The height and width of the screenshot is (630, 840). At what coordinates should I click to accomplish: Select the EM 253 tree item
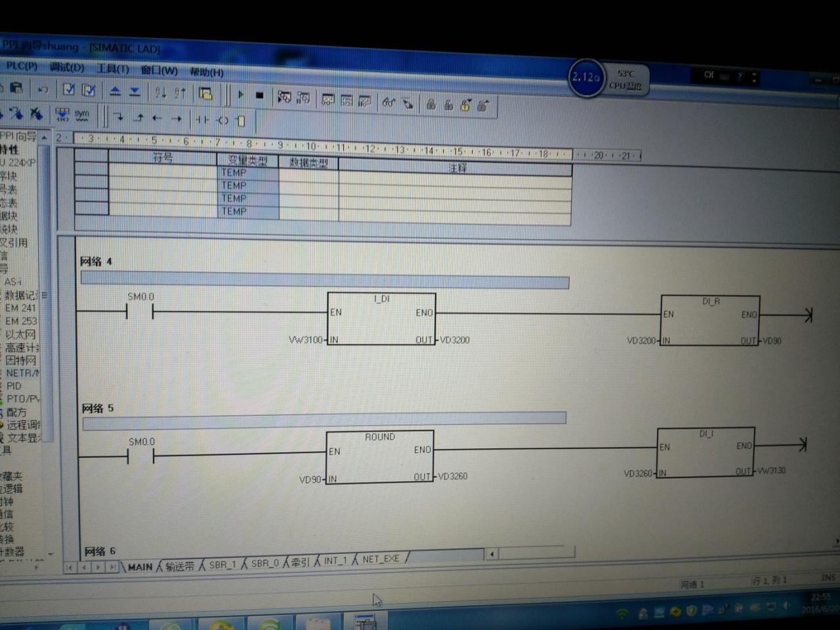pos(21,321)
